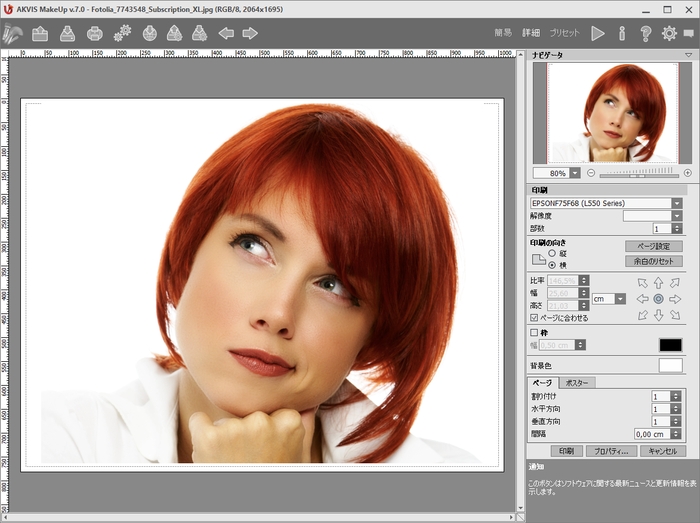The width and height of the screenshot is (700, 523).
Task: Zoom out with navigator minus icon
Action: click(591, 173)
